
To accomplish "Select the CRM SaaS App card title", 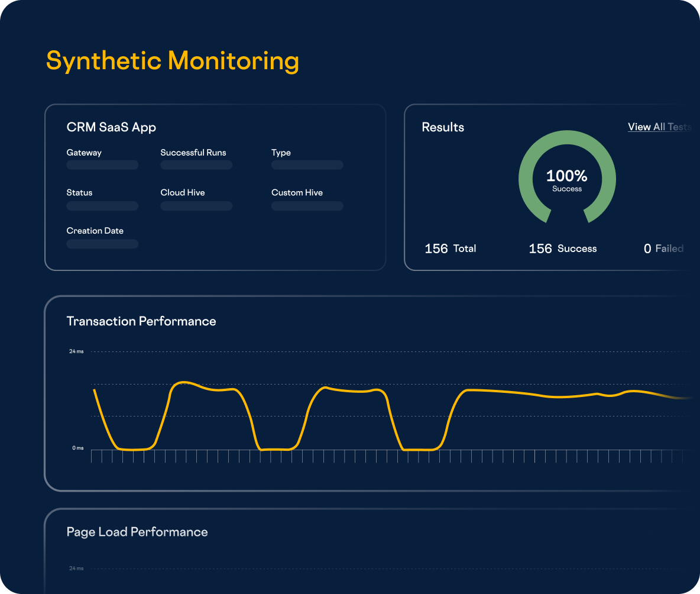I will (111, 127).
